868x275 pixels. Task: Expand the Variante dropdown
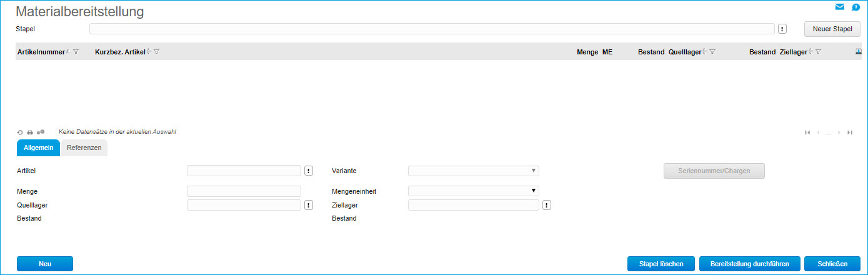(473, 171)
